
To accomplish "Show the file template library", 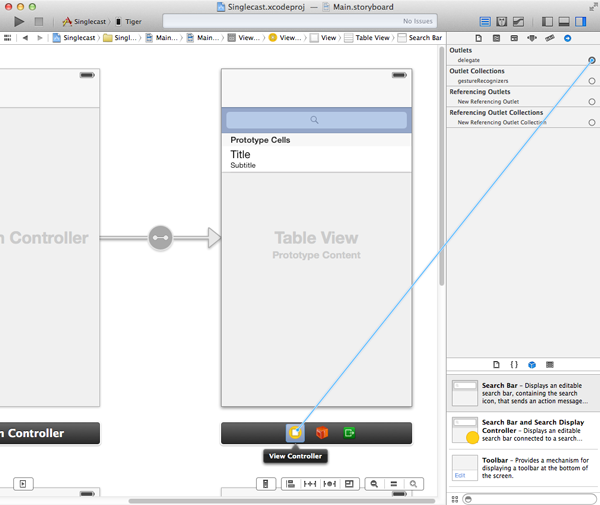I will coord(496,365).
